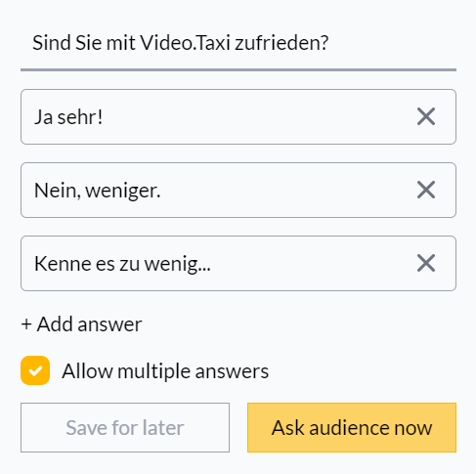Remove the 'Ja sehr!' answer
This screenshot has width=476, height=474.
pyautogui.click(x=426, y=116)
